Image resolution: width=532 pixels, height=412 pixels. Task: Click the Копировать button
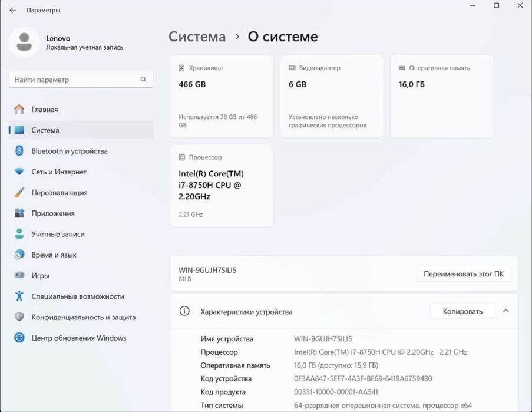click(462, 311)
